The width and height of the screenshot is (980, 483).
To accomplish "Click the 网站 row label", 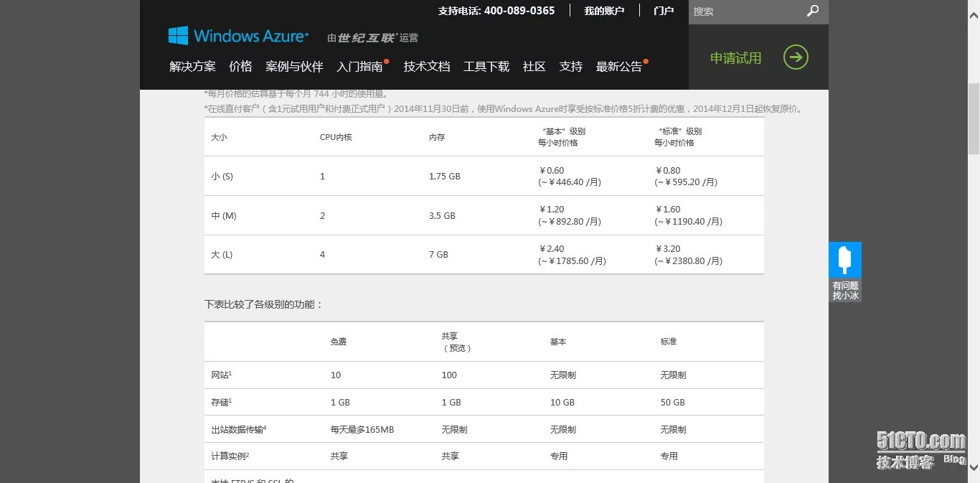I will click(x=221, y=375).
